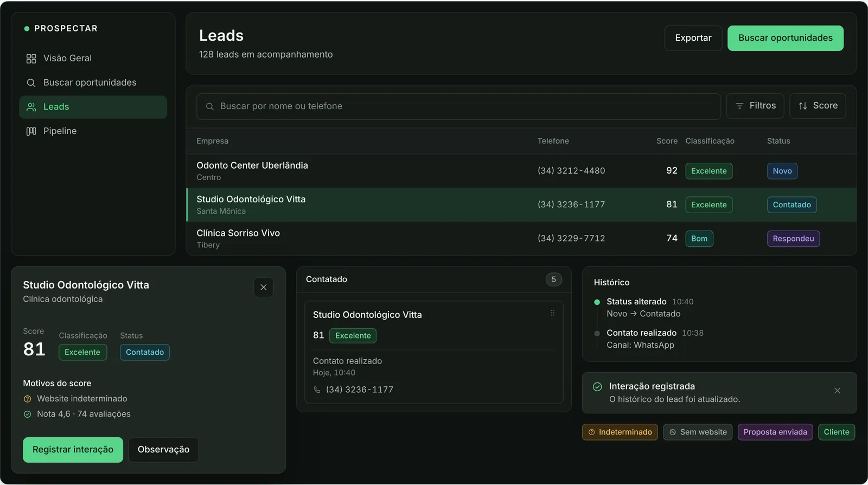
Task: Click the Cliente tag
Action: click(837, 432)
